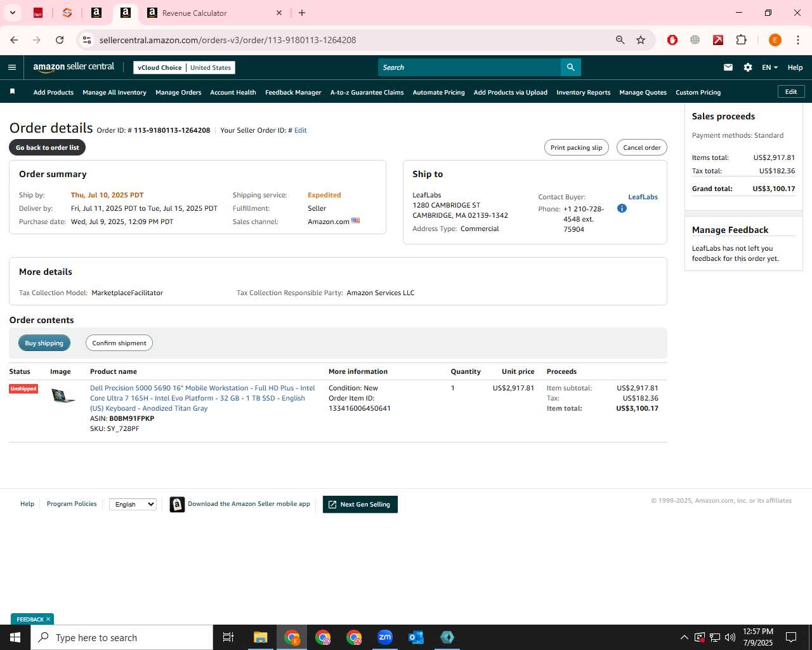
Task: Click Confirm shipment button
Action: pyautogui.click(x=119, y=343)
